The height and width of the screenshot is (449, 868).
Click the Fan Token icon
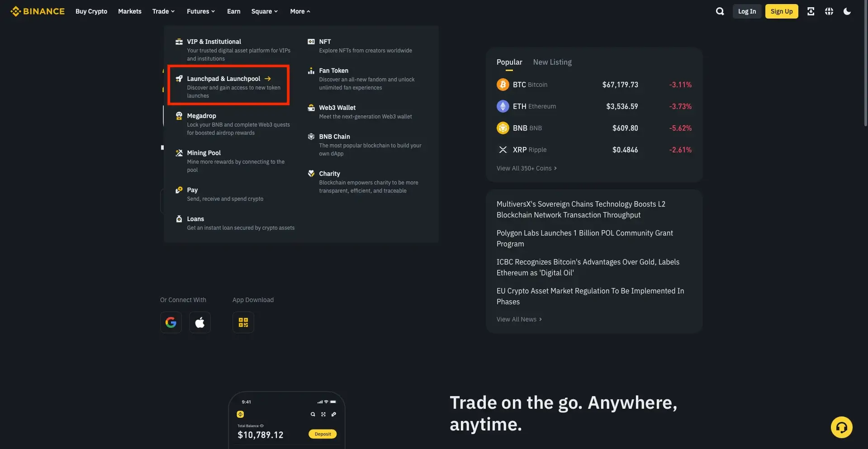click(x=311, y=71)
